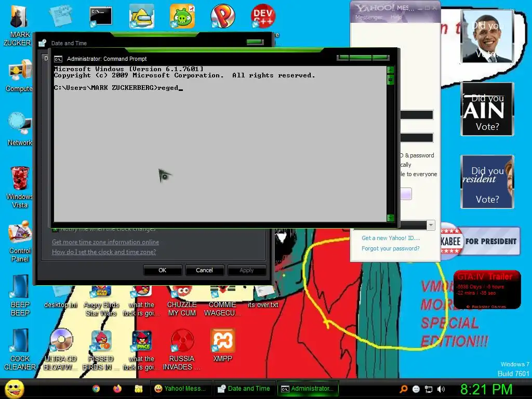The image size is (532, 399).
Task: Click the smiley Start button
Action: coord(14,389)
